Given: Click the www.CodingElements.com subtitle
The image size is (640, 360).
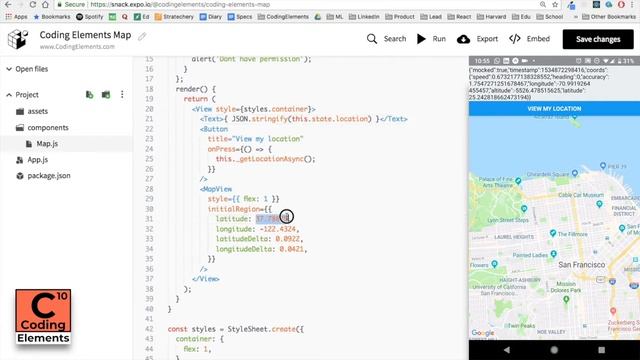Looking at the screenshot, I should [77, 47].
